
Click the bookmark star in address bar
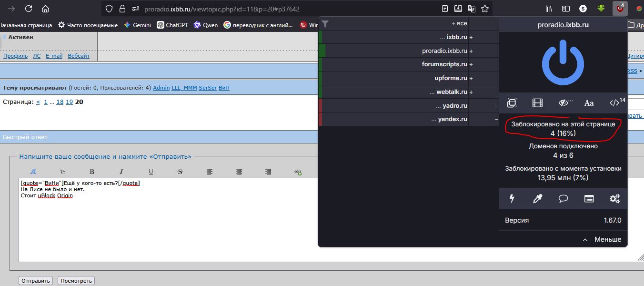pyautogui.click(x=485, y=9)
